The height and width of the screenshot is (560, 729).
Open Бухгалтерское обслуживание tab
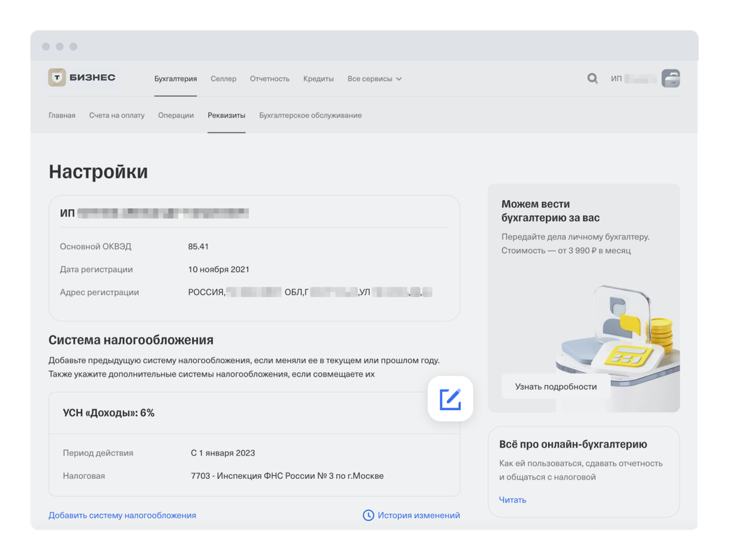(310, 115)
